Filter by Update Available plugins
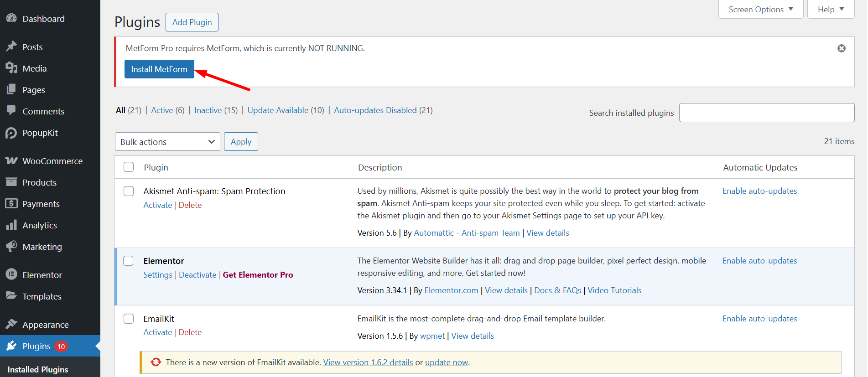The height and width of the screenshot is (377, 868). (278, 110)
